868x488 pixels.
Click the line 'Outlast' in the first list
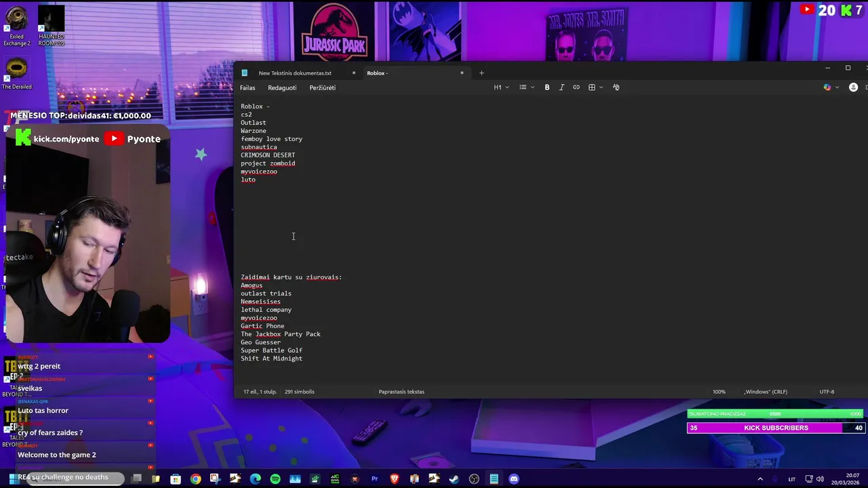pyautogui.click(x=253, y=123)
